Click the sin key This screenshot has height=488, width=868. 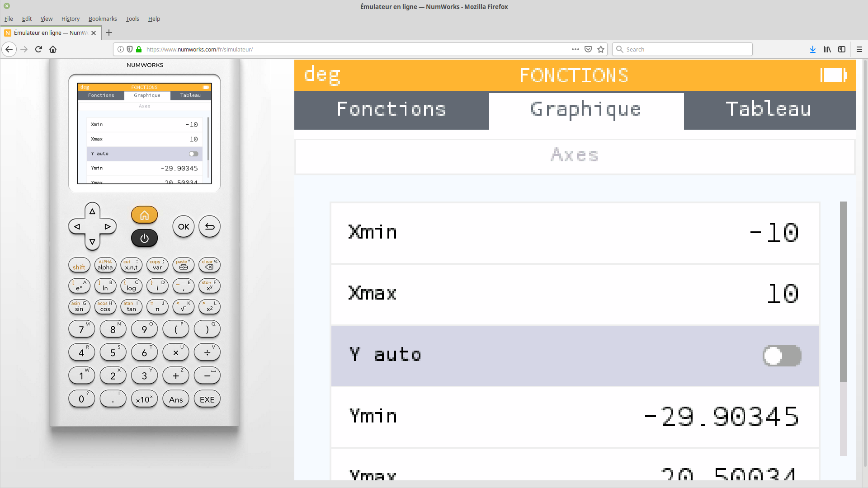[x=79, y=307]
